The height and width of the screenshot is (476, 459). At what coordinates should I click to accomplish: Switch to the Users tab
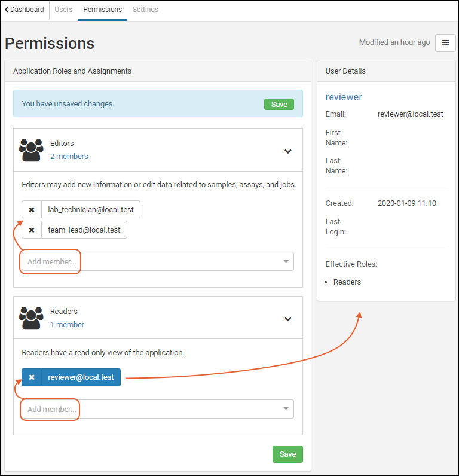pos(63,10)
